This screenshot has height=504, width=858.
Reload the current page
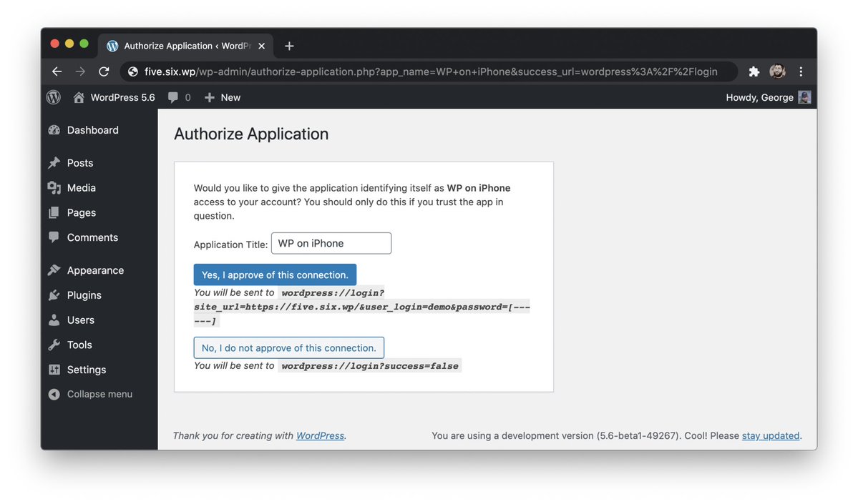click(x=104, y=71)
